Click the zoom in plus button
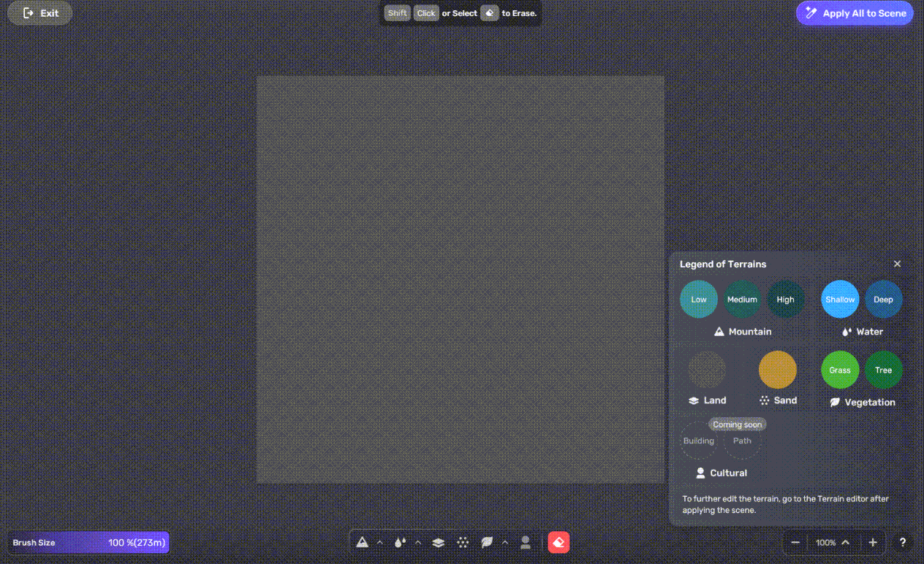The image size is (924, 564). pos(873,542)
